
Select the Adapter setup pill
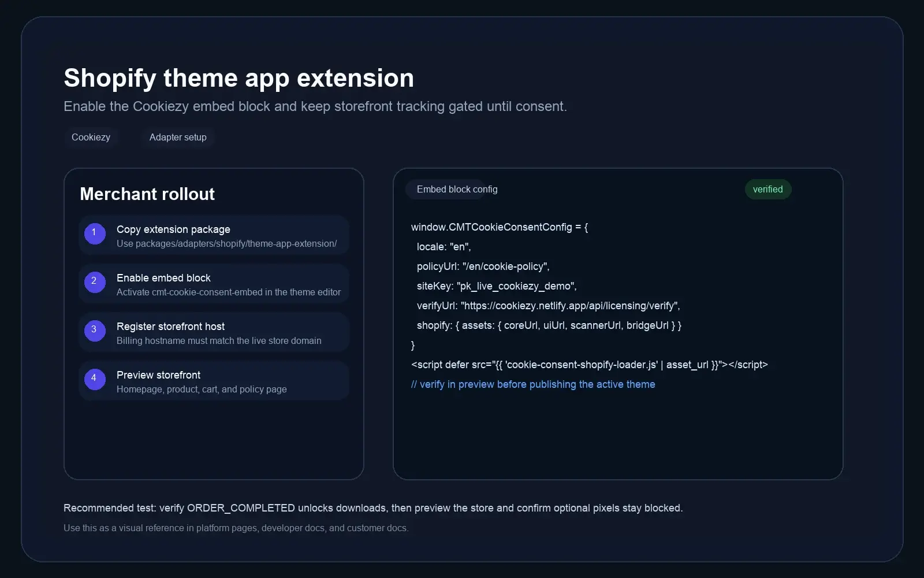tap(177, 137)
